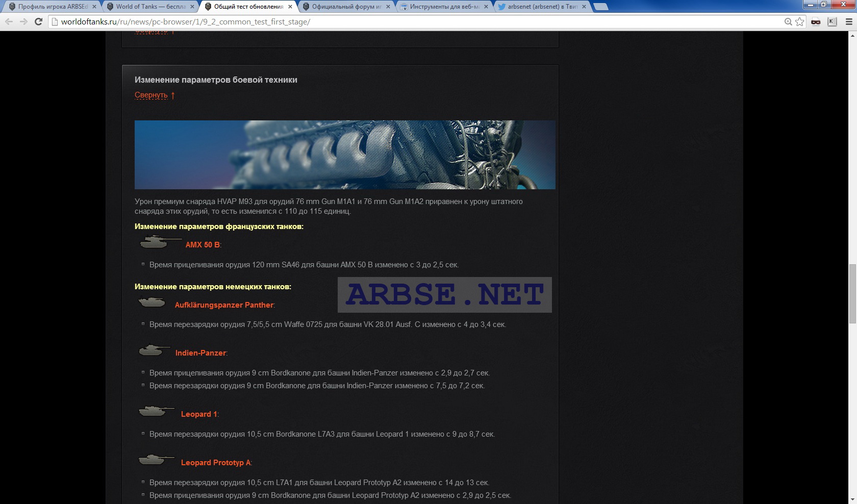Screen dimensions: 857x504
Task: Click the engine banner image
Action: [345, 155]
